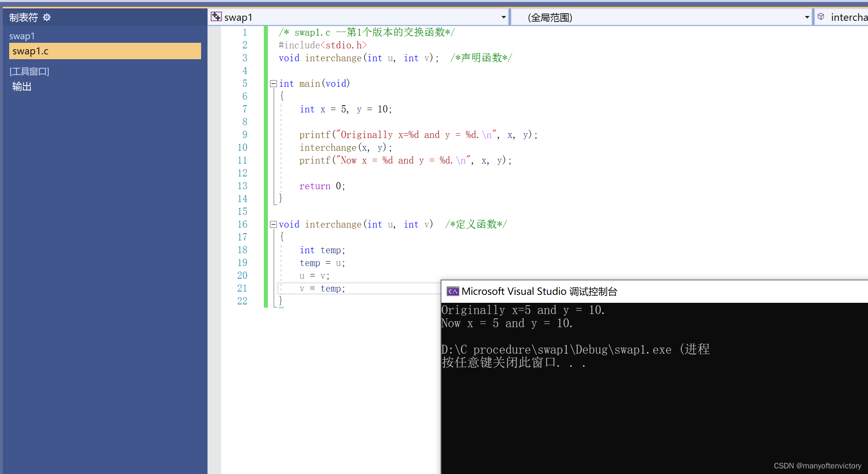Select the 输出 tool window entry
Screen dimensions: 868x474
coord(22,86)
